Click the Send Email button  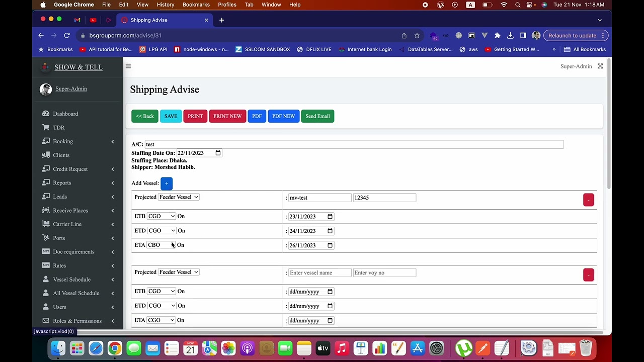tap(317, 116)
